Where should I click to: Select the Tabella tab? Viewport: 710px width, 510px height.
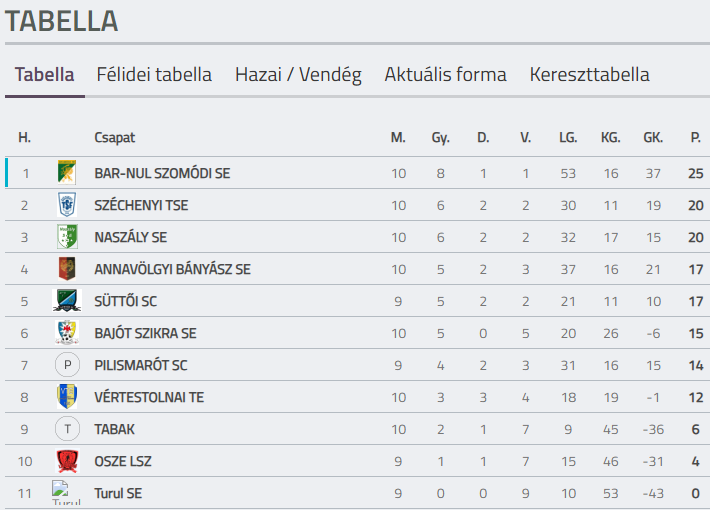pyautogui.click(x=45, y=75)
